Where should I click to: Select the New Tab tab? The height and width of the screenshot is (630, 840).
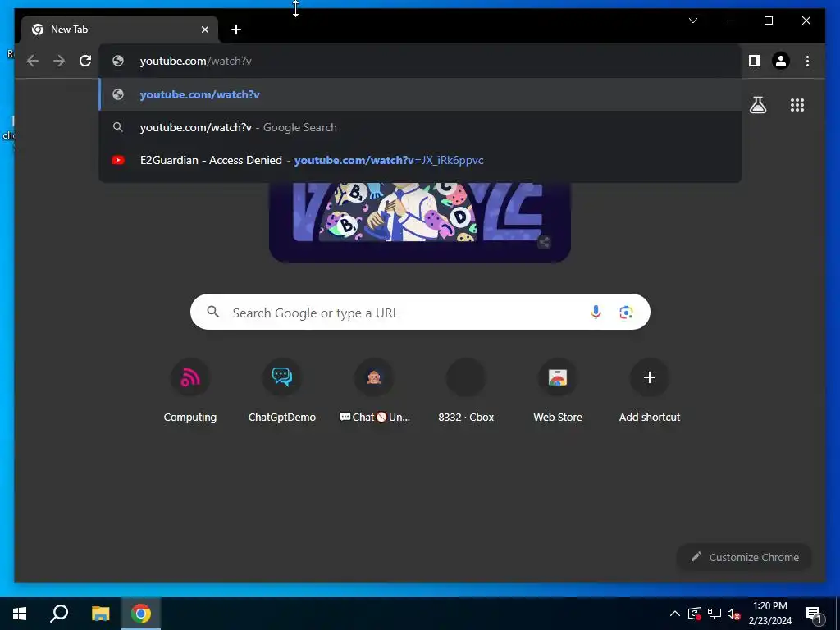click(x=120, y=30)
